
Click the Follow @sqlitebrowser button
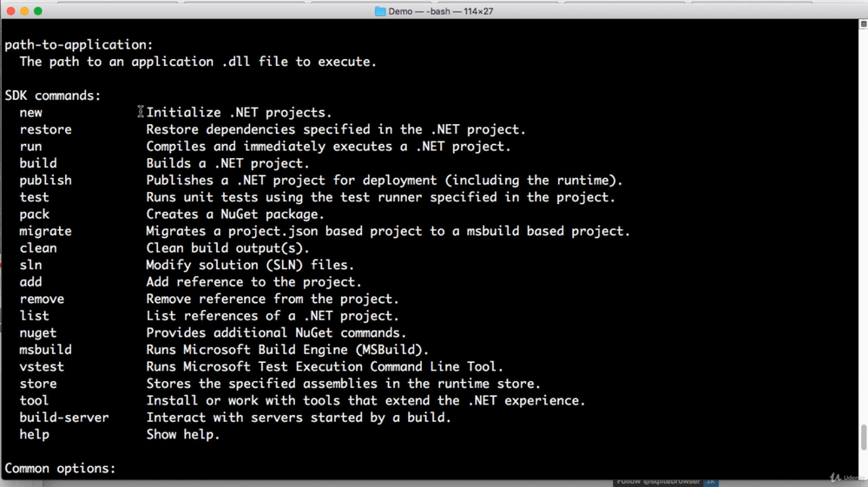[656, 481]
